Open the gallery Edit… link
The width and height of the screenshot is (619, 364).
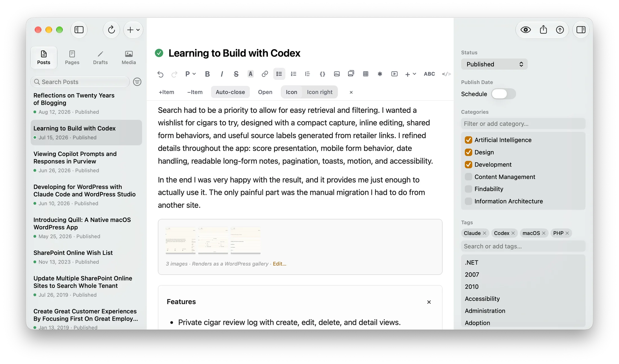coord(279,264)
